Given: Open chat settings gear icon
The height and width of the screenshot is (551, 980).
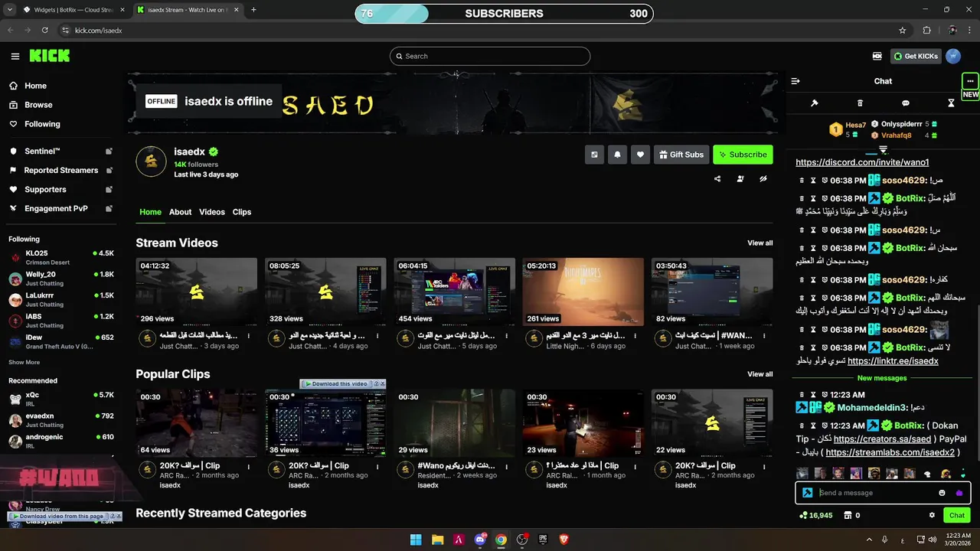Looking at the screenshot, I should coord(932,516).
